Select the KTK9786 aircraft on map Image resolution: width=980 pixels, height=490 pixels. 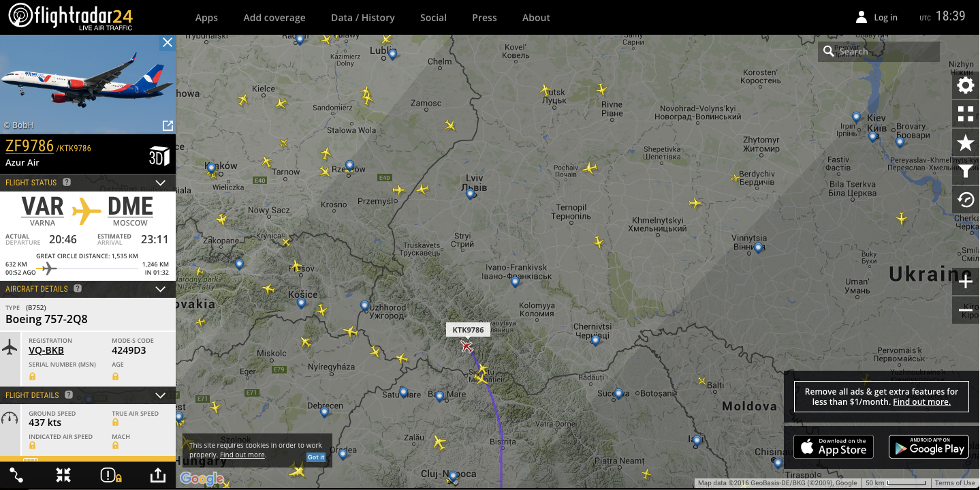[467, 347]
